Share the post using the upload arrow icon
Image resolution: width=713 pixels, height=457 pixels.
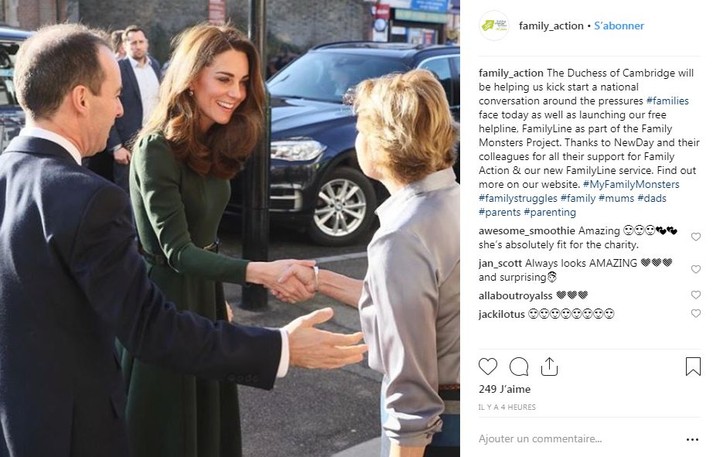pos(549,367)
